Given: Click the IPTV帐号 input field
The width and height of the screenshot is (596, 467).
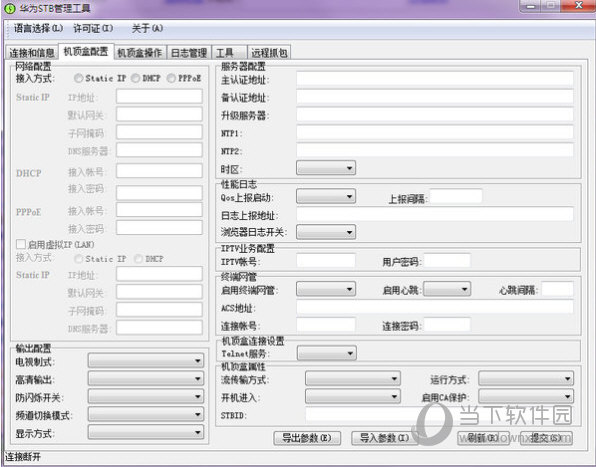Looking at the screenshot, I should pyautogui.click(x=326, y=261).
